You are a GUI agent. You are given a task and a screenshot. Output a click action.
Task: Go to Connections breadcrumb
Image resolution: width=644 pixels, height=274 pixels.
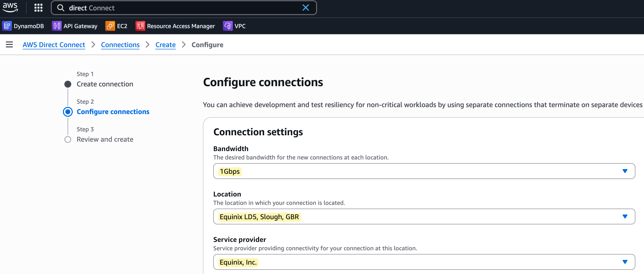pos(120,45)
